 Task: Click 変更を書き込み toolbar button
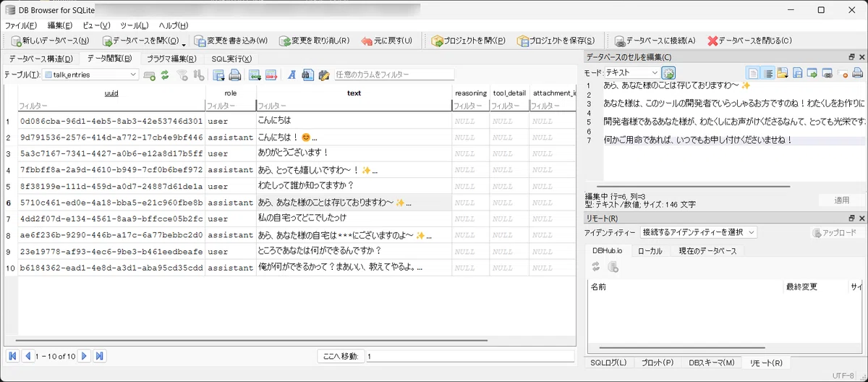[231, 41]
